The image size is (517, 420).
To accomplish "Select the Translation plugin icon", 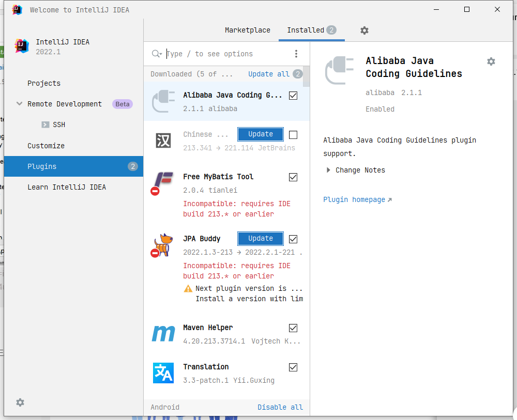I will click(163, 373).
